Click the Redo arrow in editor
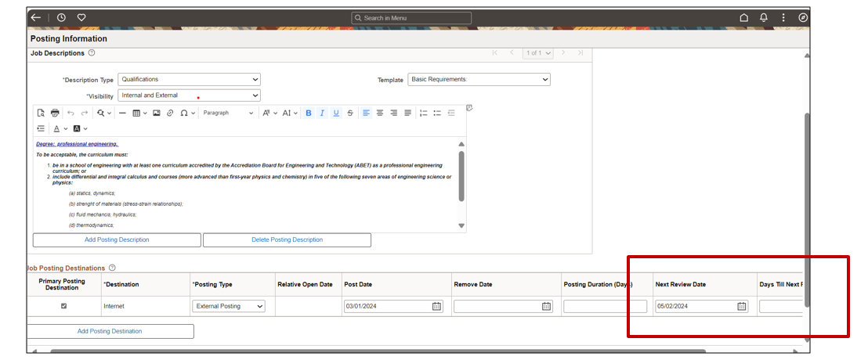Viewport: 868px width, 360px height. (x=85, y=113)
